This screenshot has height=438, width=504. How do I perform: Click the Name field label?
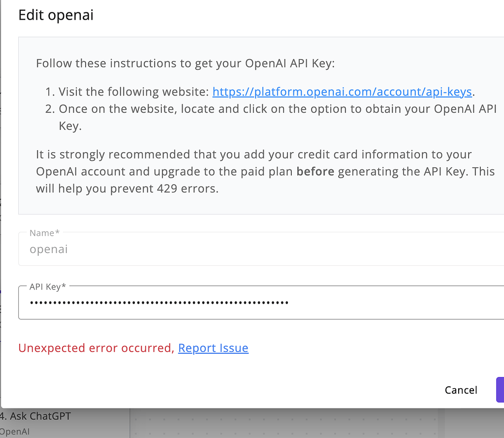(x=44, y=233)
